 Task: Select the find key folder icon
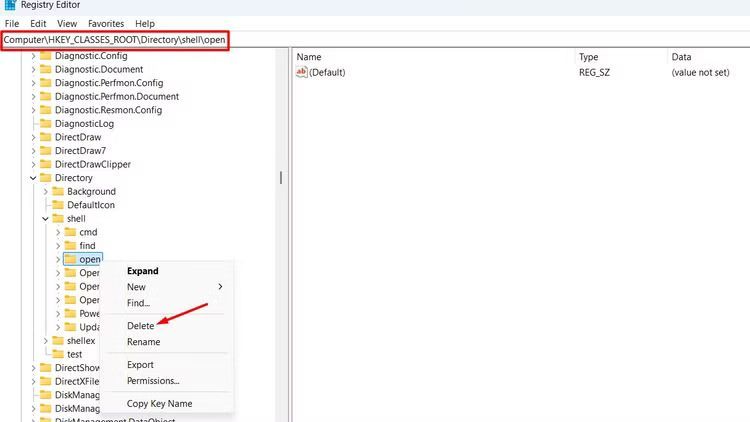coord(70,245)
